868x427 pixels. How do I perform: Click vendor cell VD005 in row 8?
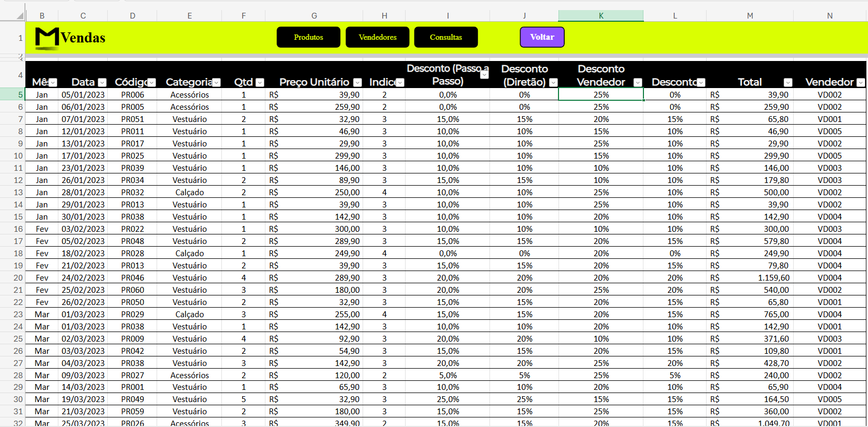(830, 131)
